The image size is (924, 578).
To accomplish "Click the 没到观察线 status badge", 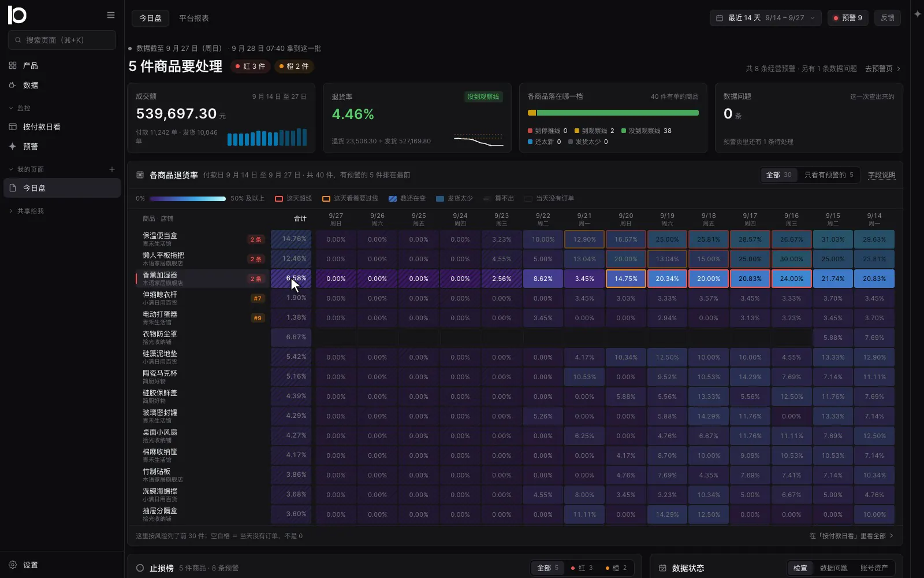I will (484, 97).
